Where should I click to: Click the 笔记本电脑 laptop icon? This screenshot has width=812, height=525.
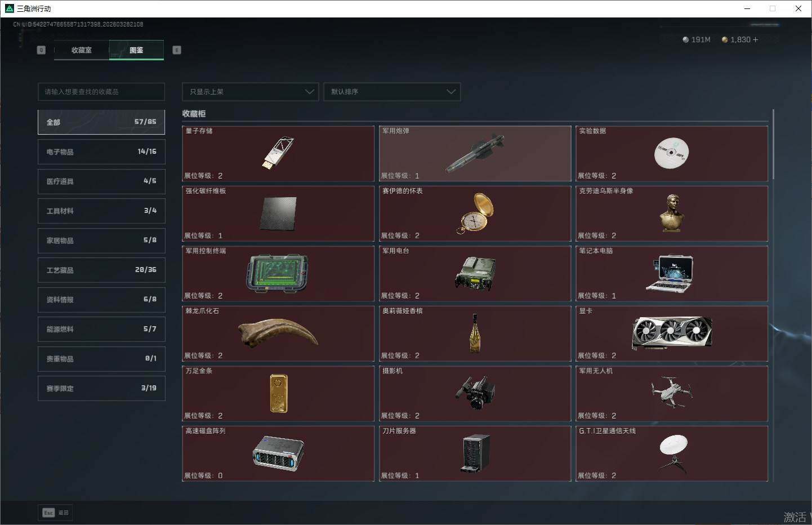tap(670, 273)
